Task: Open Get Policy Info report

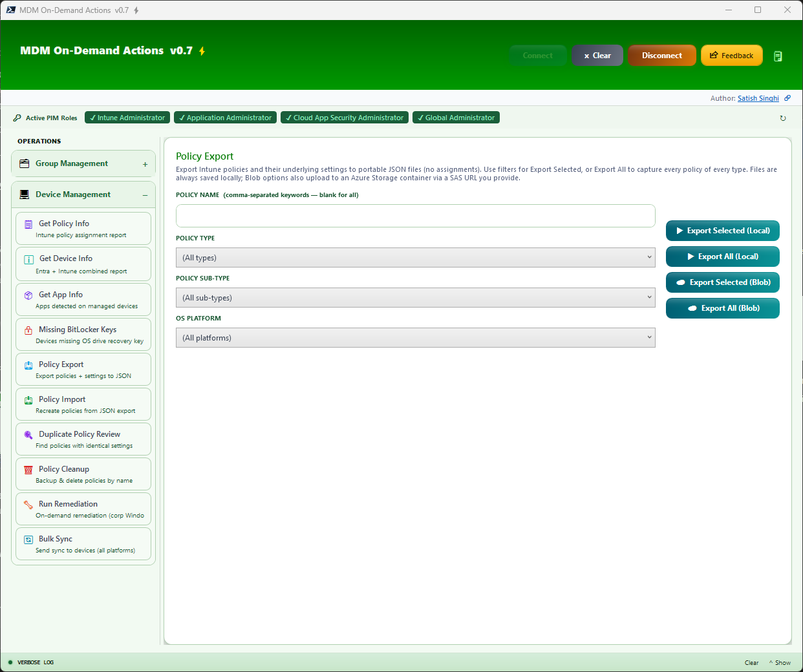Action: (83, 229)
